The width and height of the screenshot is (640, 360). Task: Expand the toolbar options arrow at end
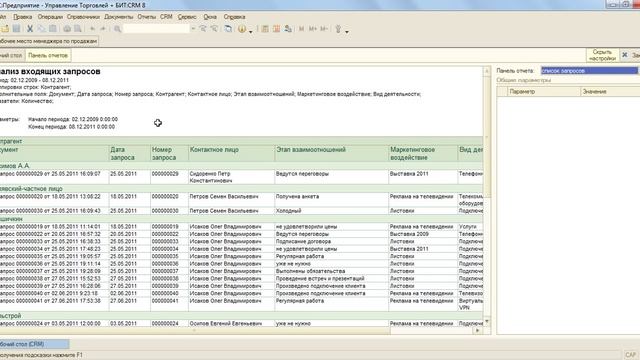(347, 31)
